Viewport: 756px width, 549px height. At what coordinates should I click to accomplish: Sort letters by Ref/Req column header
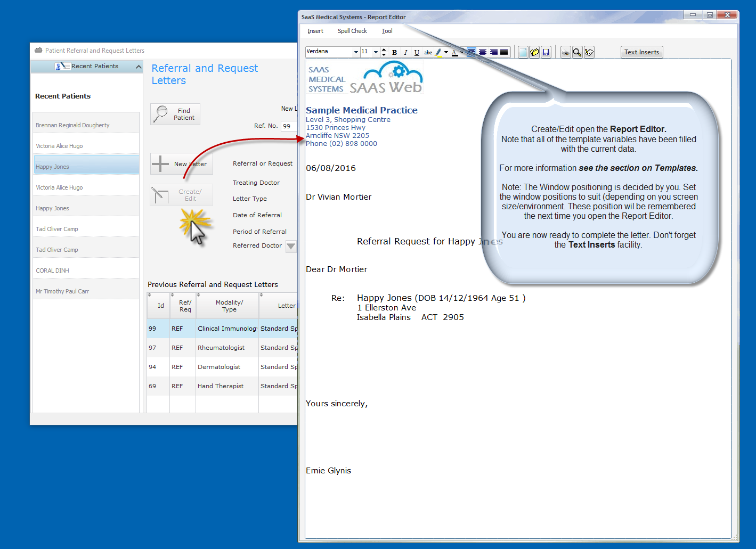(x=183, y=306)
